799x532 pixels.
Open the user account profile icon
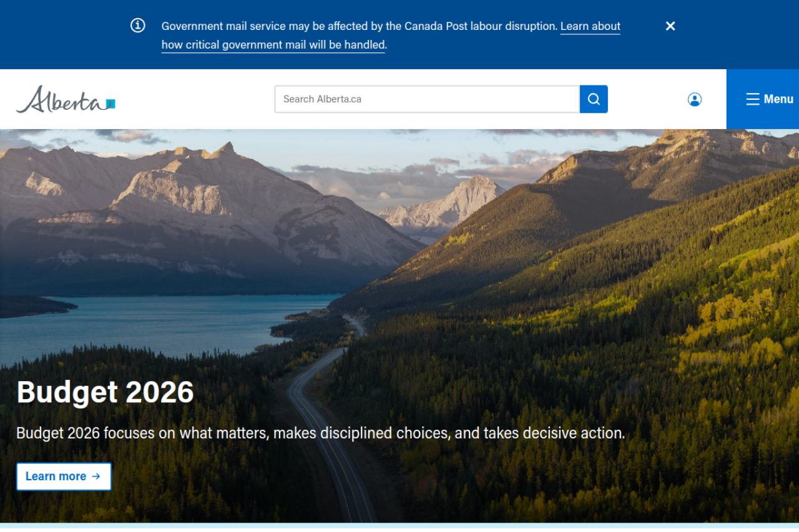point(695,99)
